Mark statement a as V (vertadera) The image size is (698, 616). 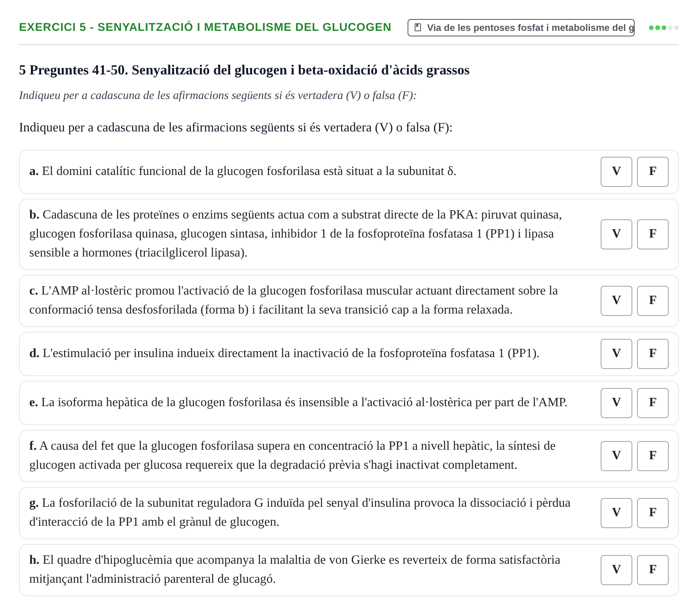click(616, 172)
